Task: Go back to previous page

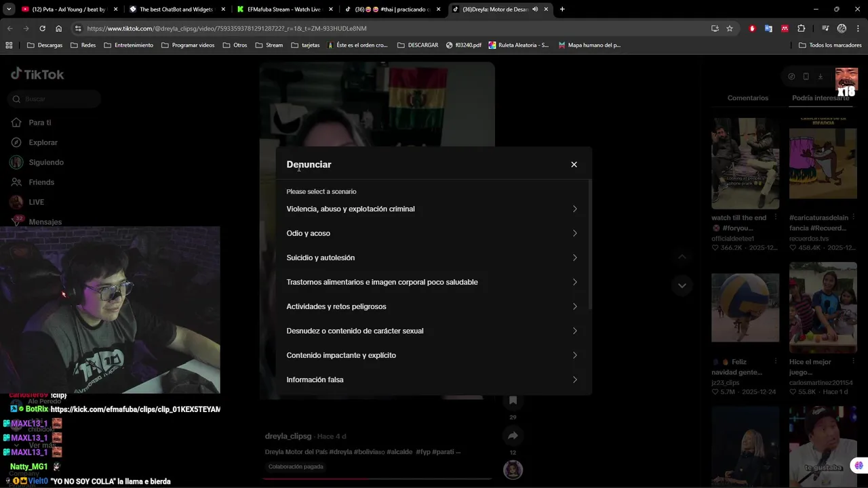Action: (9, 28)
